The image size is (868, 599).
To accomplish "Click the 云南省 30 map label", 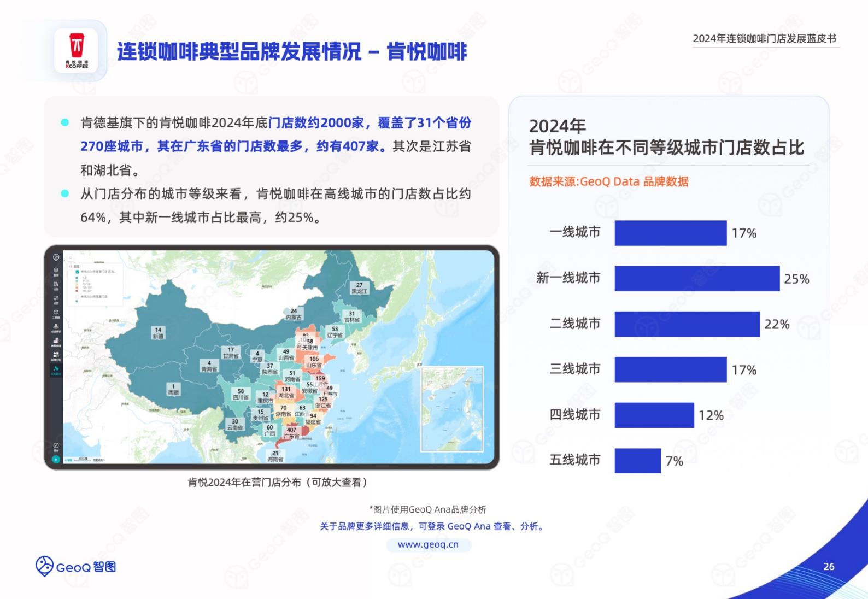I will point(234,425).
